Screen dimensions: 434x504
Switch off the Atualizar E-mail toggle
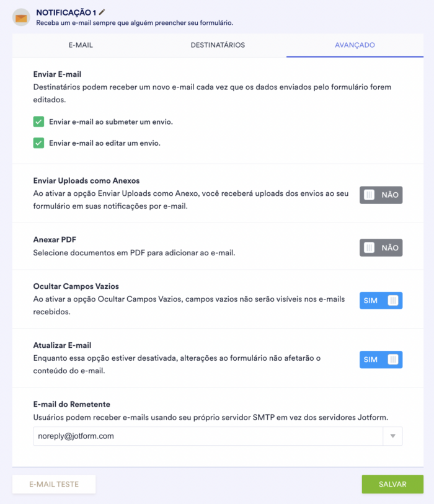pyautogui.click(x=381, y=360)
